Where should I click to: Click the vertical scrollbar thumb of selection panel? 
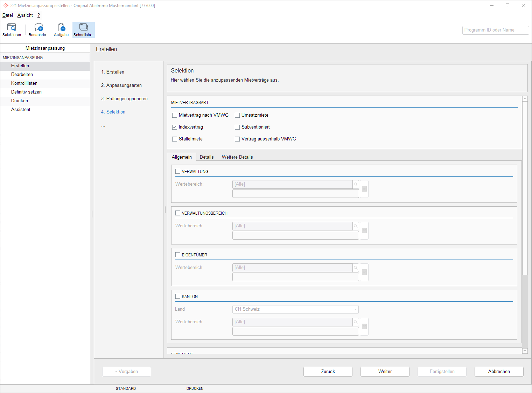[525, 188]
